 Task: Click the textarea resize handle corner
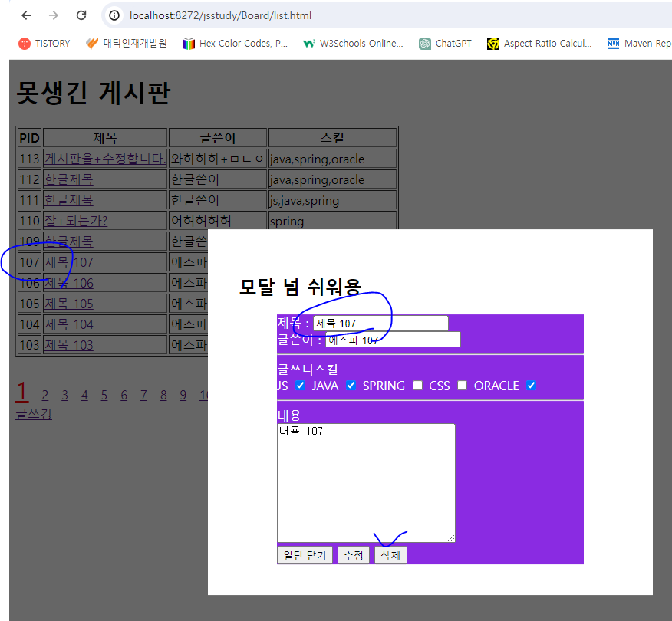click(x=451, y=538)
